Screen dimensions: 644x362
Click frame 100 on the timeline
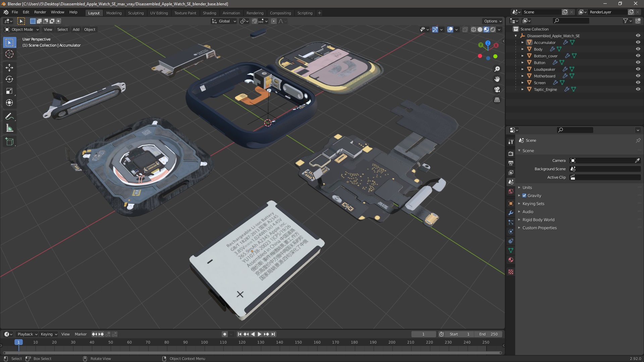(204, 342)
